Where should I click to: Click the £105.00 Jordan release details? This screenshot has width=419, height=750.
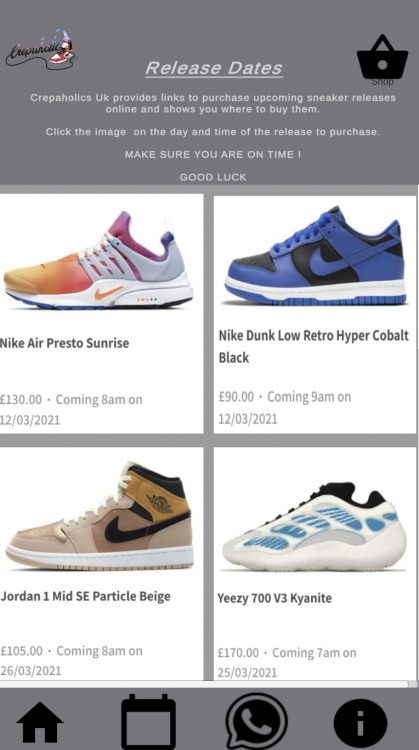(x=71, y=661)
